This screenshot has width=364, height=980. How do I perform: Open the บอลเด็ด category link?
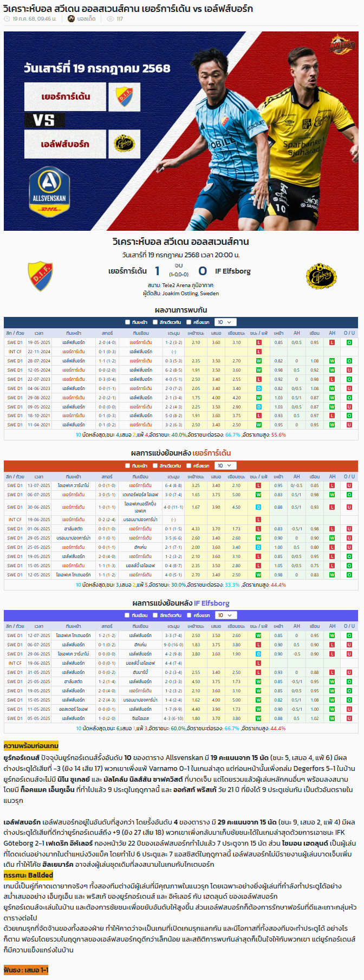(87, 18)
